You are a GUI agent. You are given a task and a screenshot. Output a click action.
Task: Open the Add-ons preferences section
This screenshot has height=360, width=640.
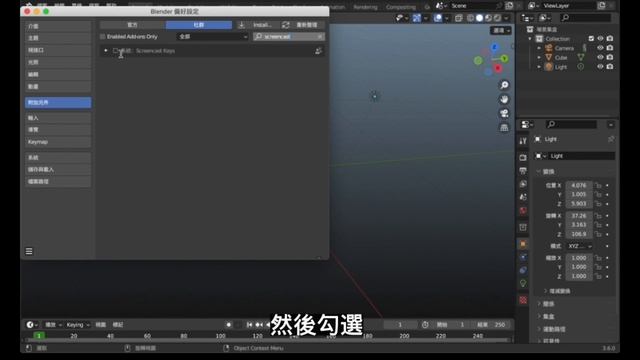58,102
